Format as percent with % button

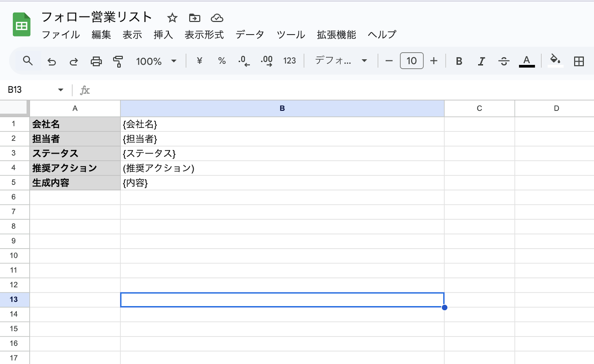click(x=222, y=61)
